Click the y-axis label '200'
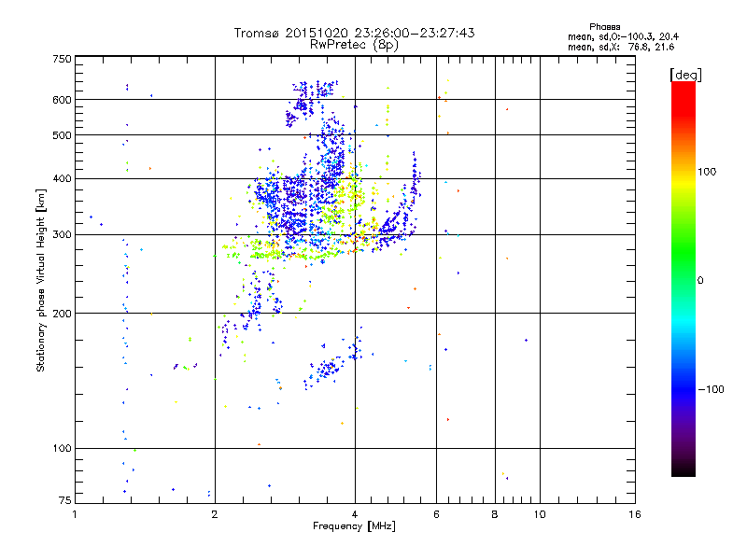 pos(63,314)
